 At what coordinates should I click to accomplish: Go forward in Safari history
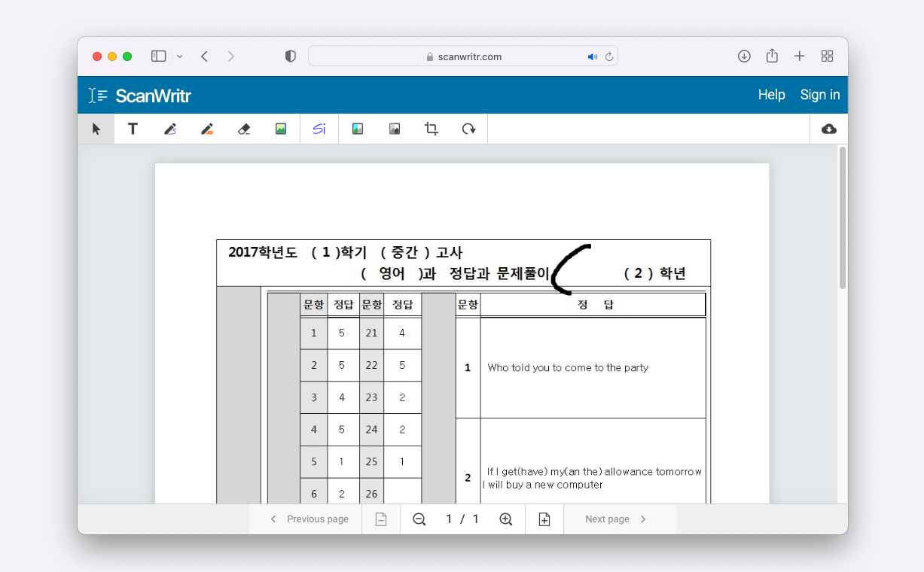click(x=231, y=56)
